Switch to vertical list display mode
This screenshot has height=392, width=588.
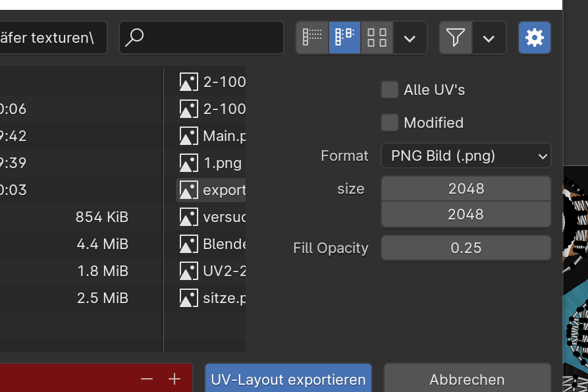point(312,38)
